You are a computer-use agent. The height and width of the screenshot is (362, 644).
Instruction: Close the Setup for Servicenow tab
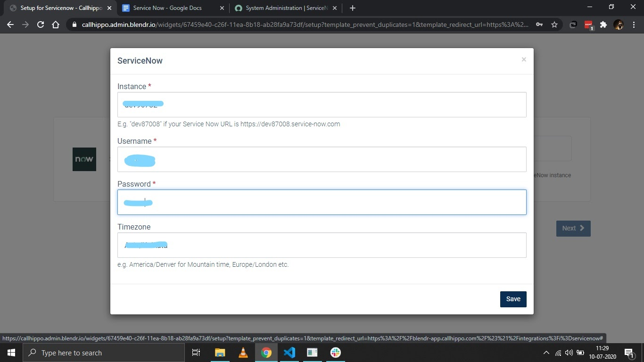pos(109,8)
